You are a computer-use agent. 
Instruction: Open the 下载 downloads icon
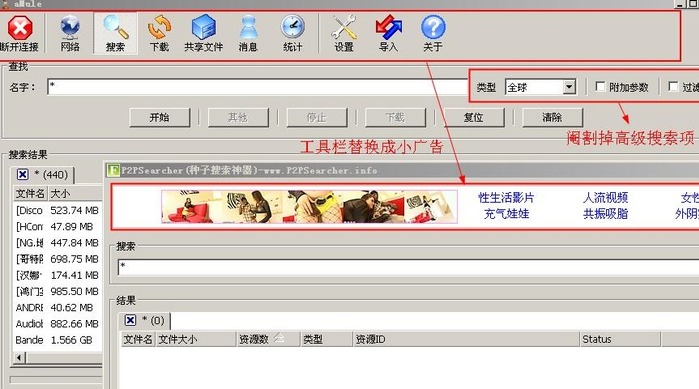[159, 27]
